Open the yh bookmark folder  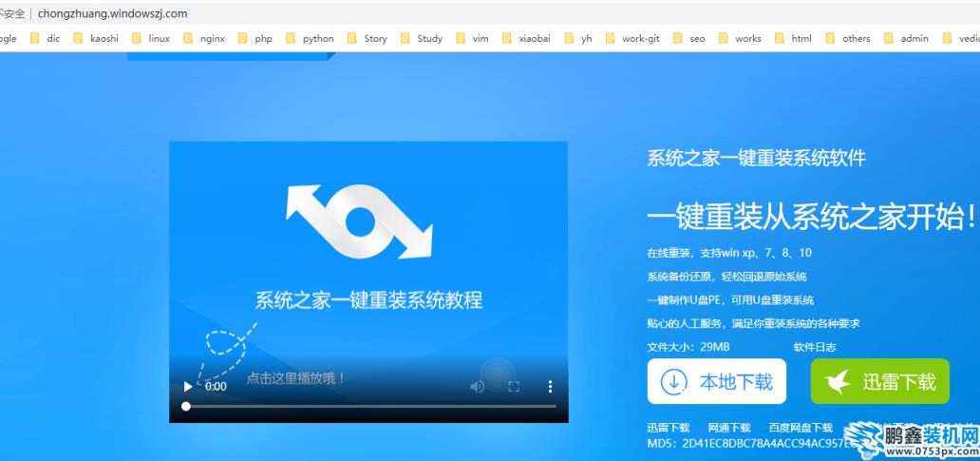pyautogui.click(x=578, y=38)
